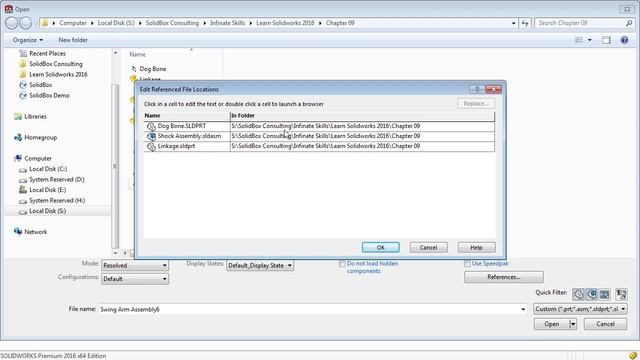Click Learn Solidworks 2016 in breadcrumb path
This screenshot has width=640, height=360.
[285, 23]
